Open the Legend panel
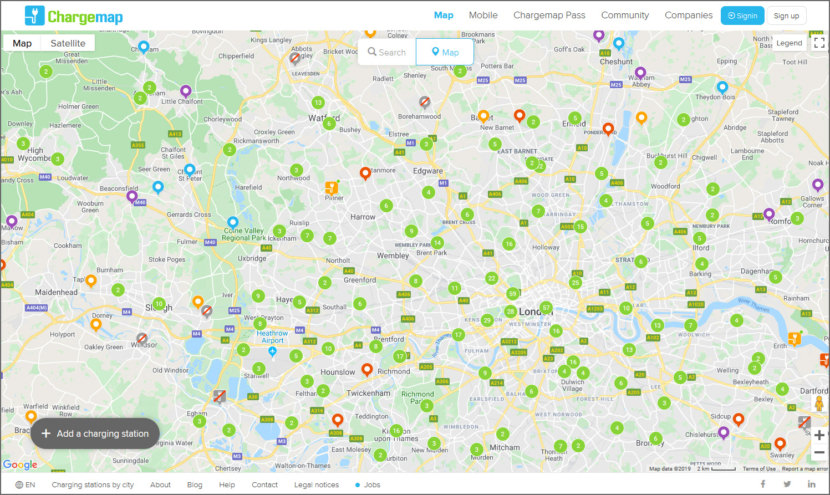This screenshot has height=495, width=830. coord(789,43)
